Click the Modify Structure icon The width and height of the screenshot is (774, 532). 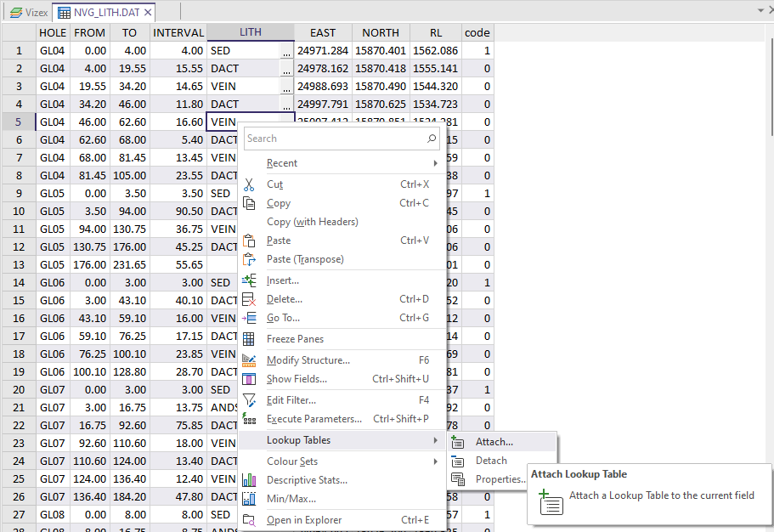pos(249,360)
